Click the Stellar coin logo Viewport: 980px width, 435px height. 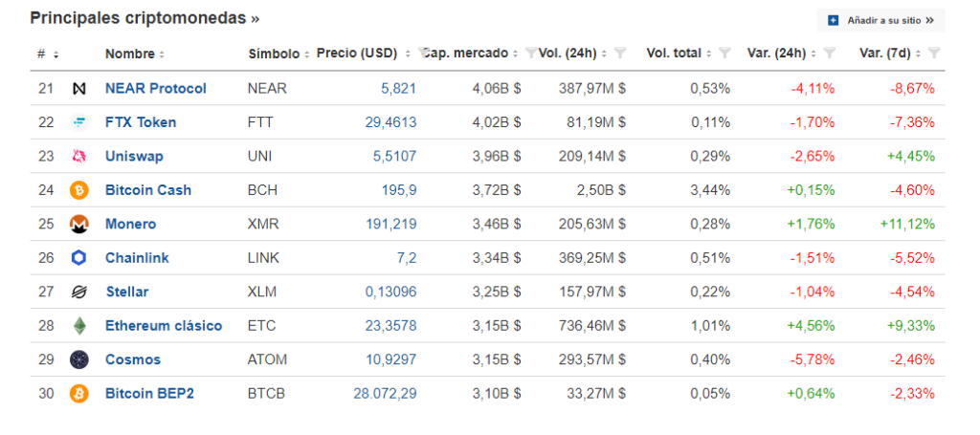[79, 292]
